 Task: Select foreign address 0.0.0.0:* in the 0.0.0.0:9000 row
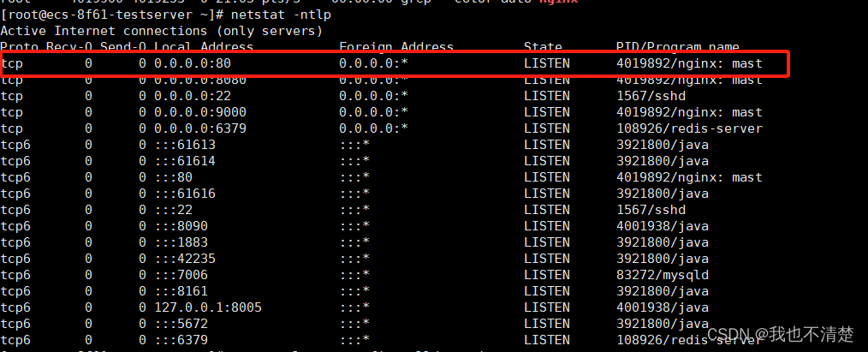pyautogui.click(x=374, y=112)
